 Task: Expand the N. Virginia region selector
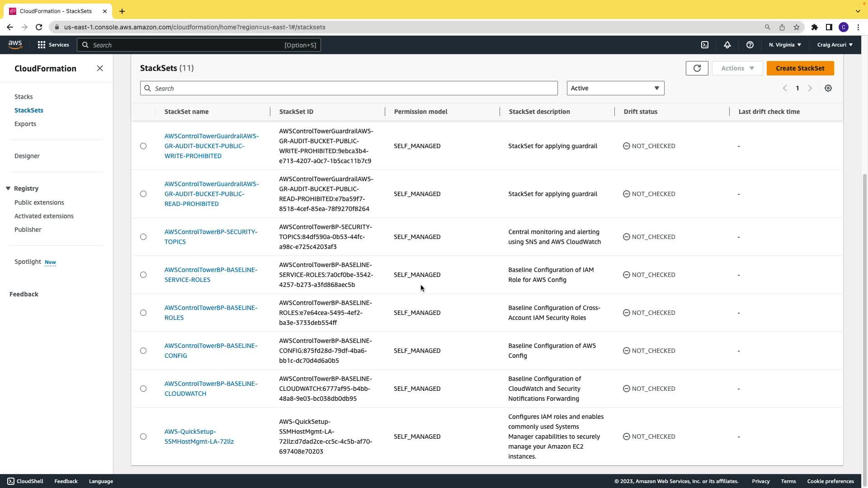pyautogui.click(x=785, y=45)
